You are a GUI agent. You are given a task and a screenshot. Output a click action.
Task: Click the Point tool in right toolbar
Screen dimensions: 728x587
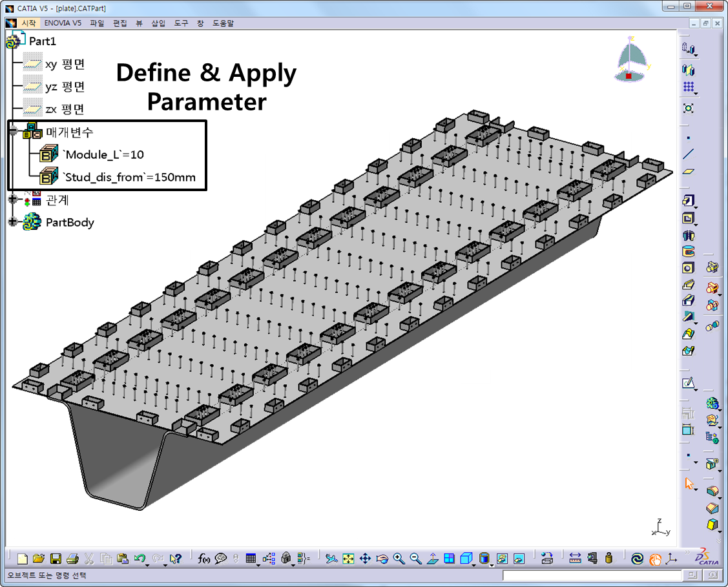[x=688, y=138]
